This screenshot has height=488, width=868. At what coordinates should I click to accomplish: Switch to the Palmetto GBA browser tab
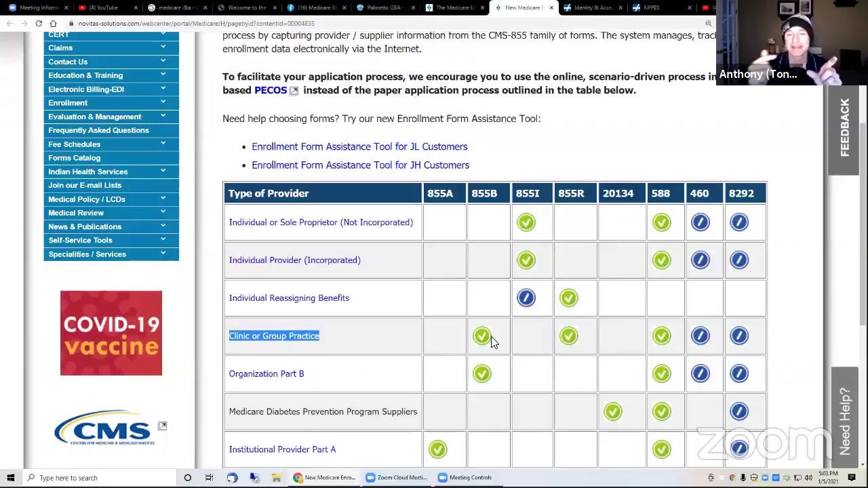click(385, 7)
